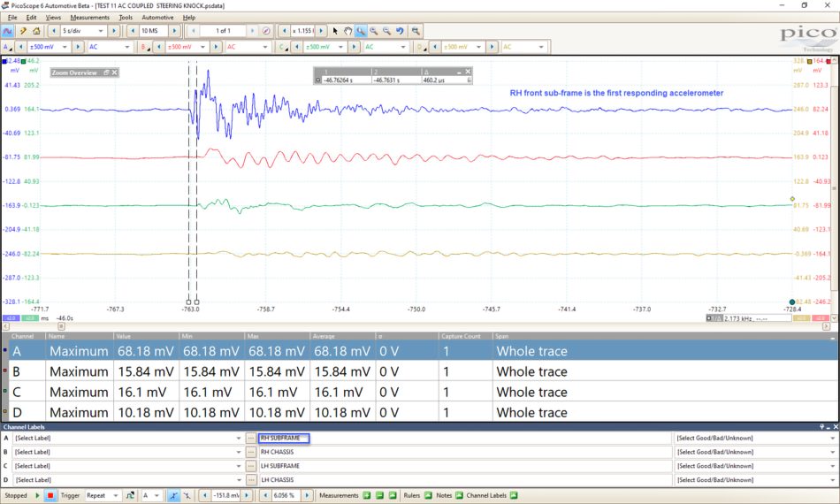Image resolution: width=840 pixels, height=504 pixels.
Task: Open the home startup settings icon
Action: pos(36,31)
